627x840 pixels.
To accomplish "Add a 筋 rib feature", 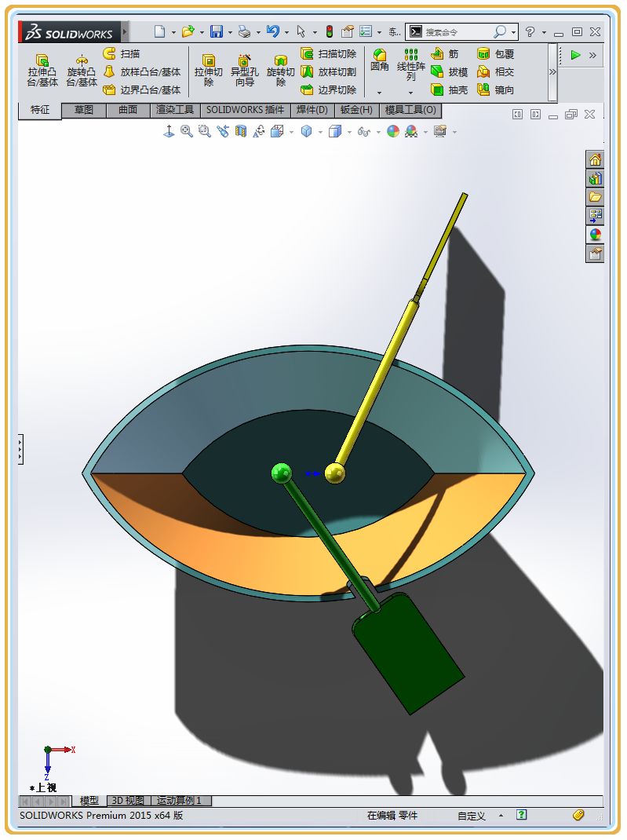I will (446, 53).
